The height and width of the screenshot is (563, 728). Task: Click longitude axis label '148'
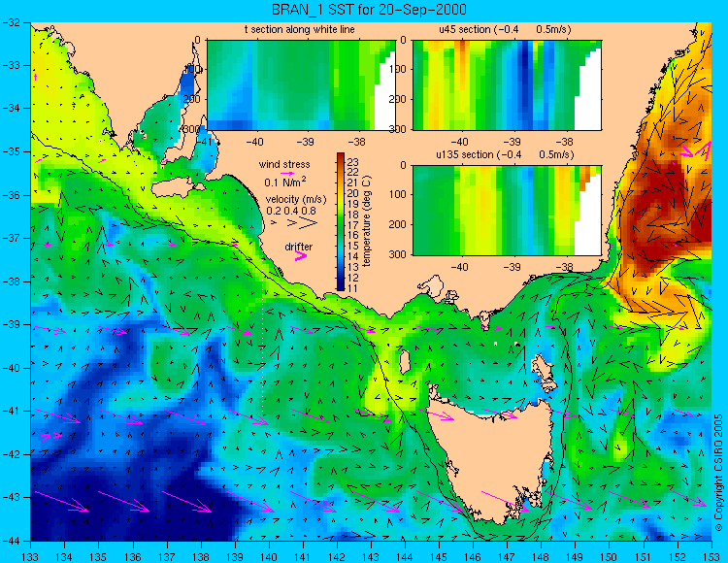tap(542, 556)
